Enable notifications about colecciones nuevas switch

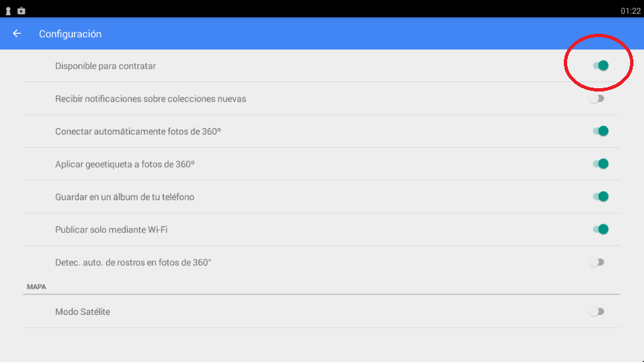tap(596, 99)
